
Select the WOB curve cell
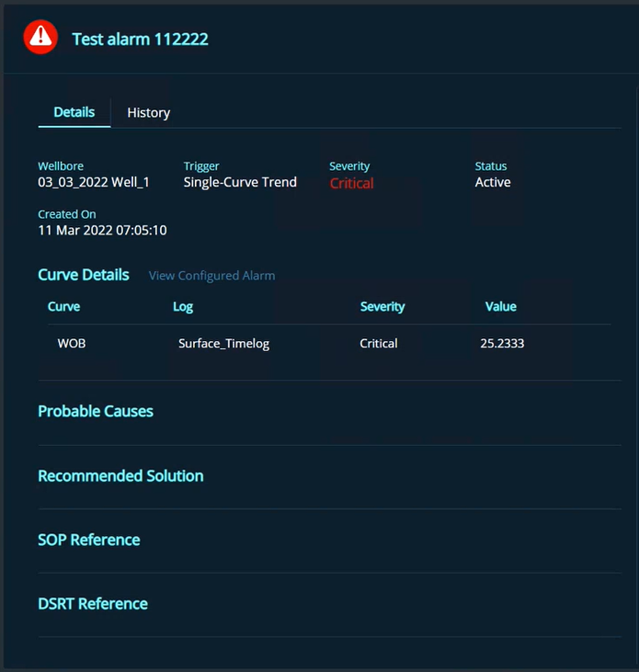[x=72, y=344]
